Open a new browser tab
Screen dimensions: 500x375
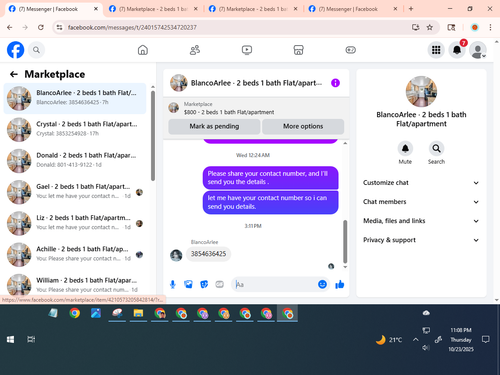tap(411, 9)
